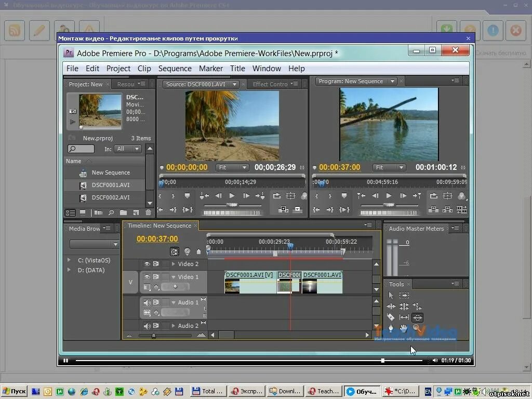Mute the Audio 1 track speaker
The width and height of the screenshot is (532, 399).
pyautogui.click(x=147, y=302)
